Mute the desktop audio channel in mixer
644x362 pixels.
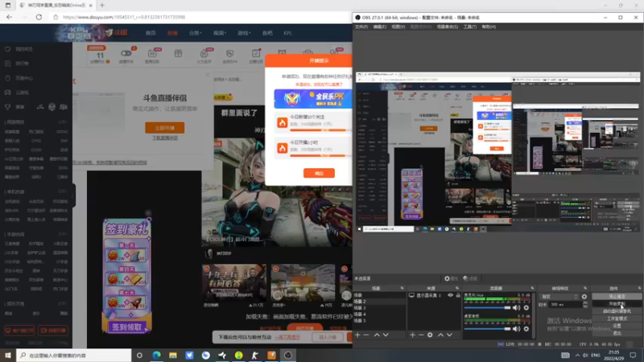(516, 329)
